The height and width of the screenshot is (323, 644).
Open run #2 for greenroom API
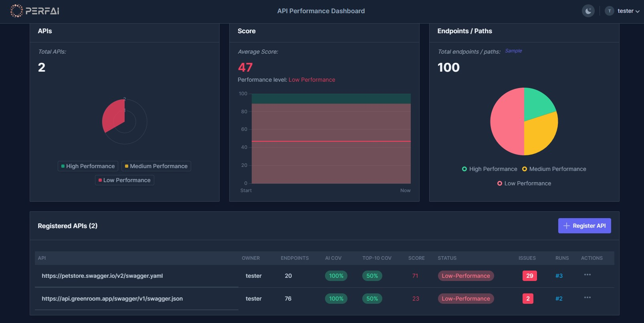559,299
